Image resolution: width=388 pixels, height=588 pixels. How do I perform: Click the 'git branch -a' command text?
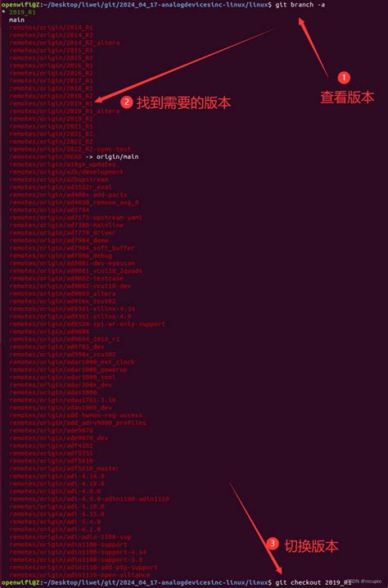point(300,5)
